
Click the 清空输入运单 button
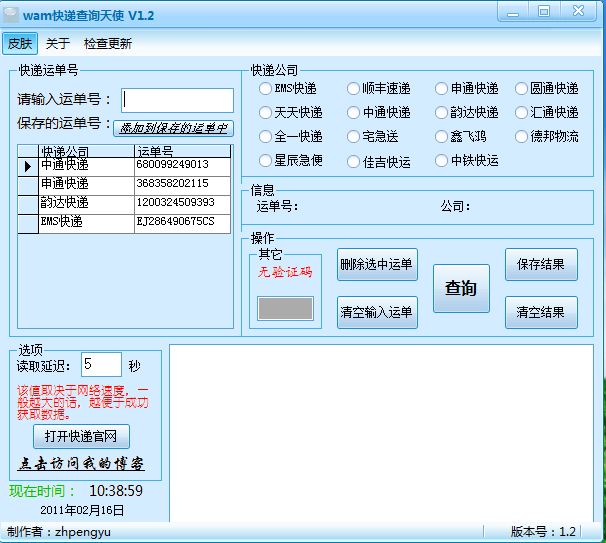tap(377, 312)
